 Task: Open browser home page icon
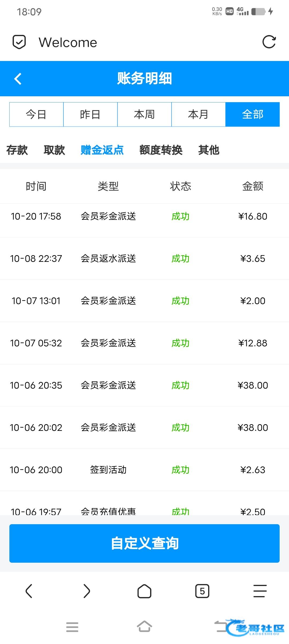(x=144, y=591)
